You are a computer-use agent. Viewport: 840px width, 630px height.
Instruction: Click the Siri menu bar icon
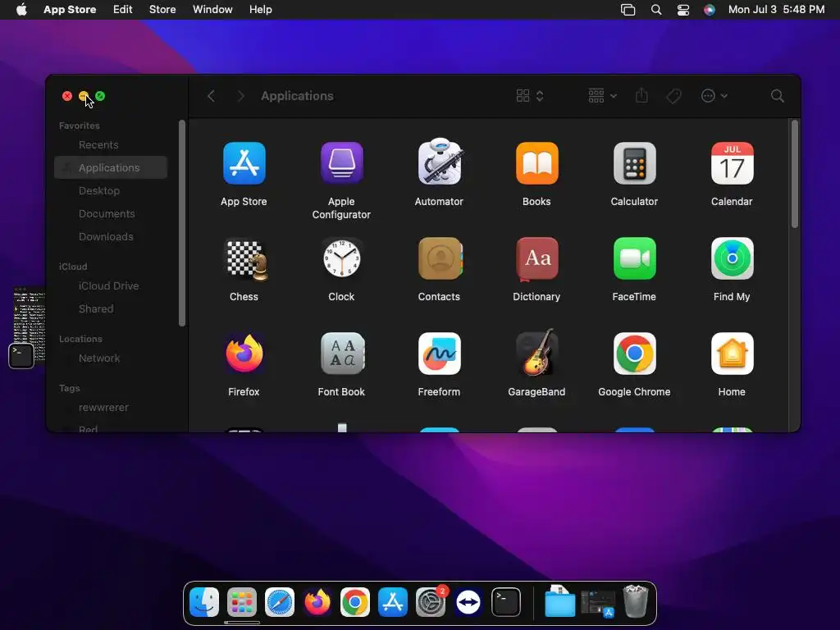pyautogui.click(x=710, y=10)
